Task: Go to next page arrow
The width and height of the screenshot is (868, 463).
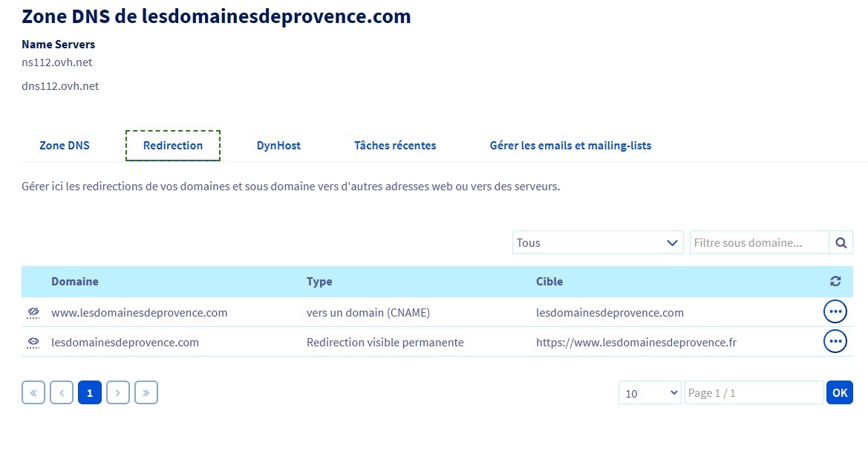Action: point(118,392)
